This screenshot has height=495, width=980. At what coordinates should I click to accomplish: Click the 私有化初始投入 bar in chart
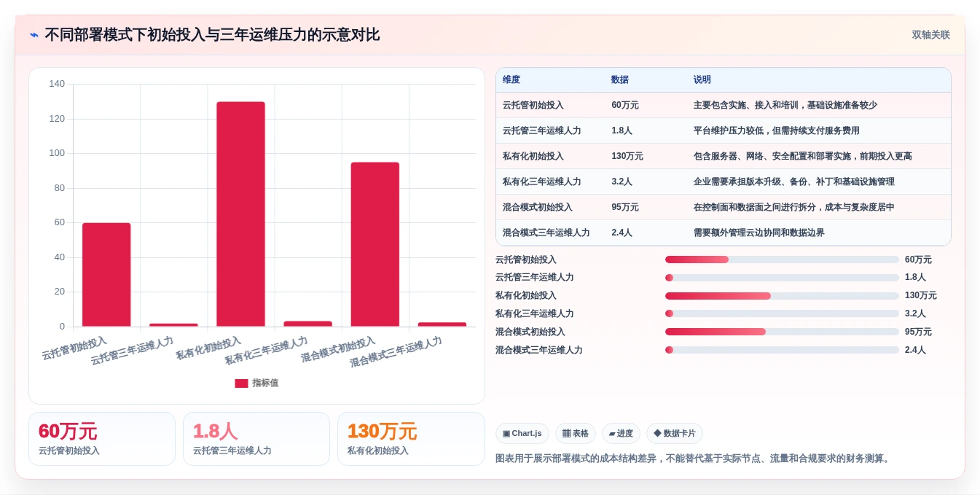coord(240,214)
